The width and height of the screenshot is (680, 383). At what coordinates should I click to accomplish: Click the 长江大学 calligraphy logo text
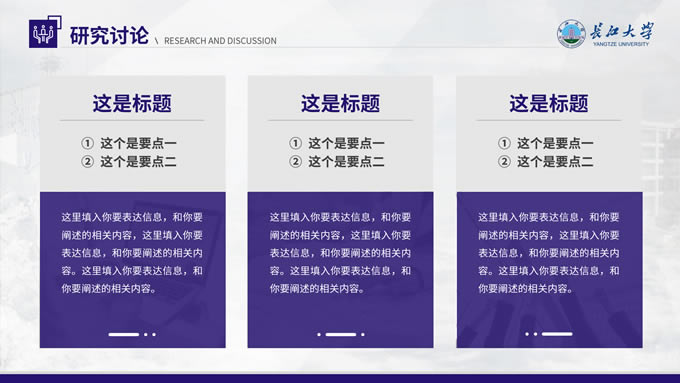point(621,31)
